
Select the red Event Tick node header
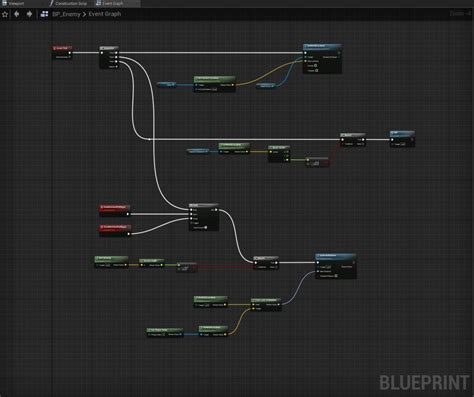point(62,48)
